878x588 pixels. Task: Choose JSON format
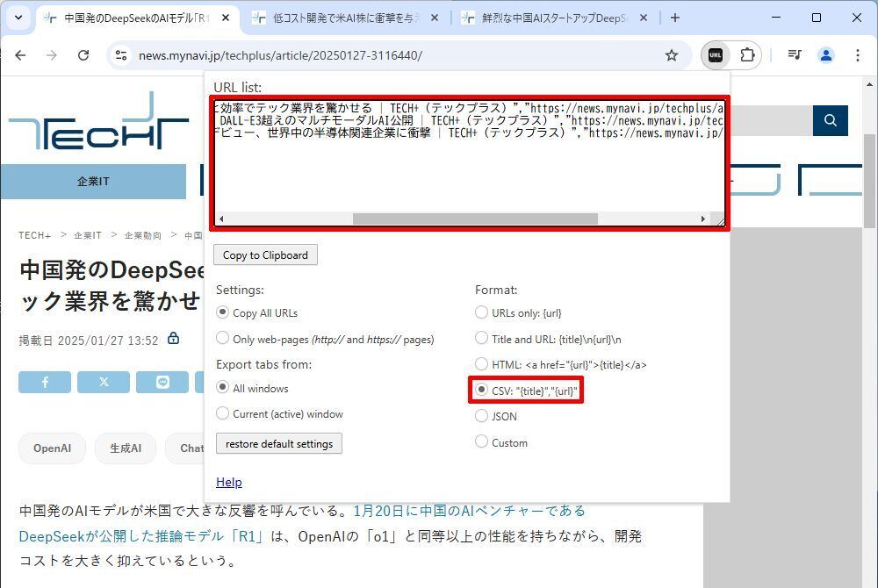click(481, 416)
